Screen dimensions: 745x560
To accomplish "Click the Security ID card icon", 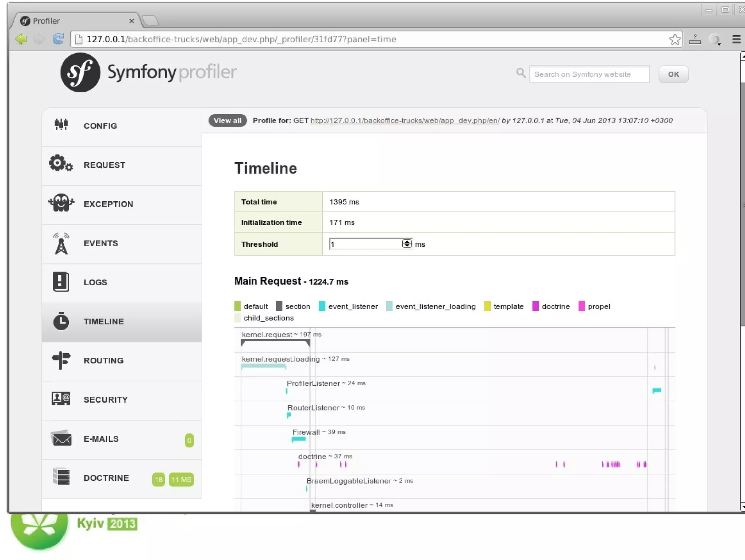I will [61, 399].
